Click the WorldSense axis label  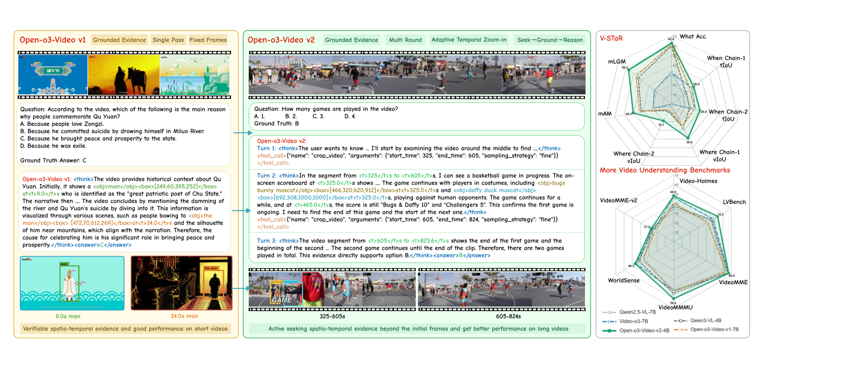[624, 280]
